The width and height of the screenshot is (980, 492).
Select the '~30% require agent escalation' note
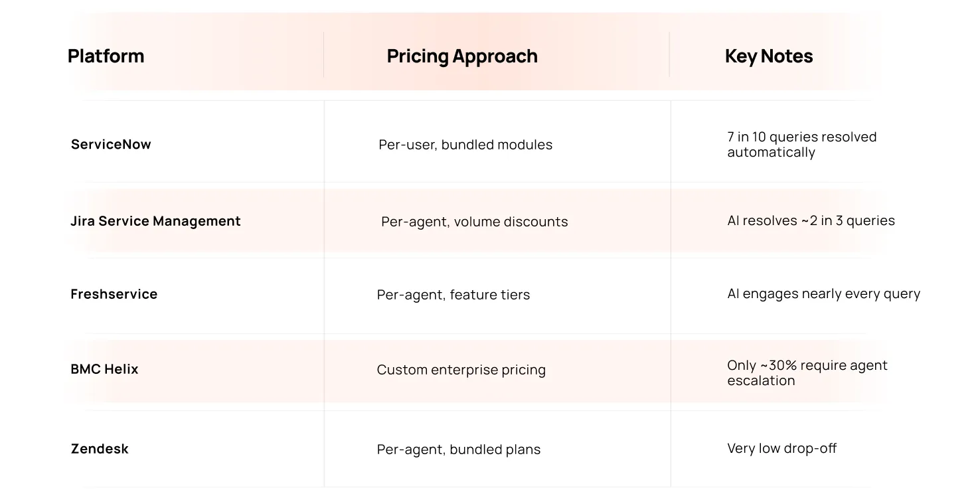click(x=807, y=372)
